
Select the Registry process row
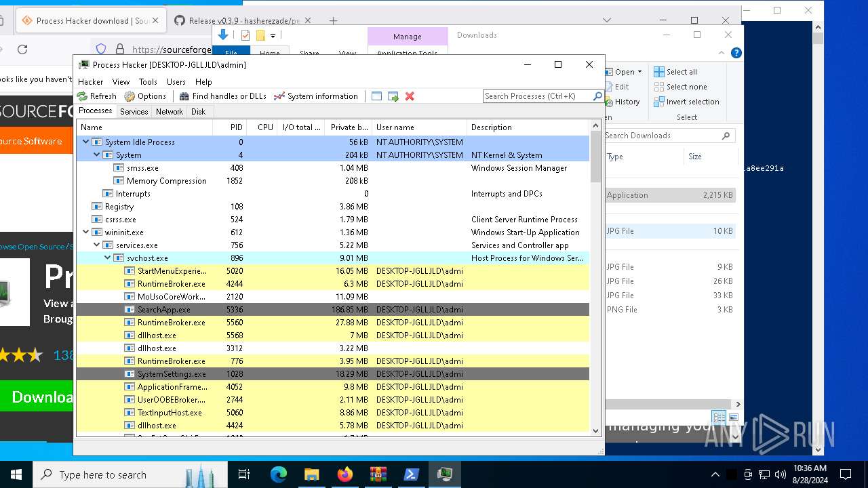point(333,207)
